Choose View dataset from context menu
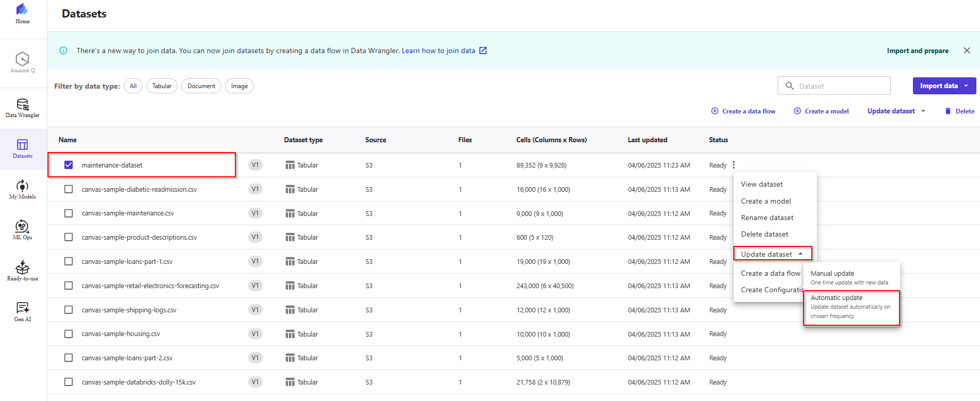Image resolution: width=980 pixels, height=401 pixels. tap(762, 184)
